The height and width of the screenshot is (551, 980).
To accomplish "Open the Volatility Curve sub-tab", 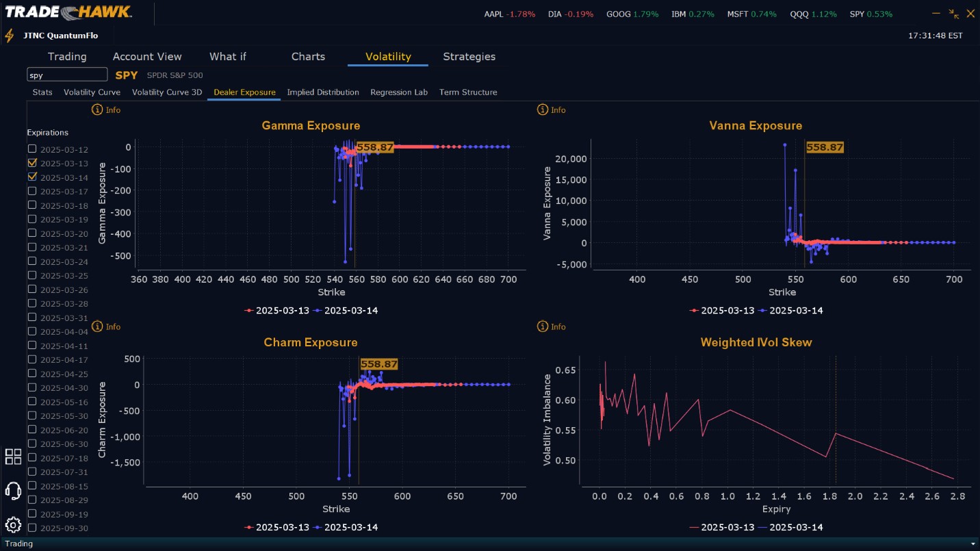I will click(x=92, y=92).
